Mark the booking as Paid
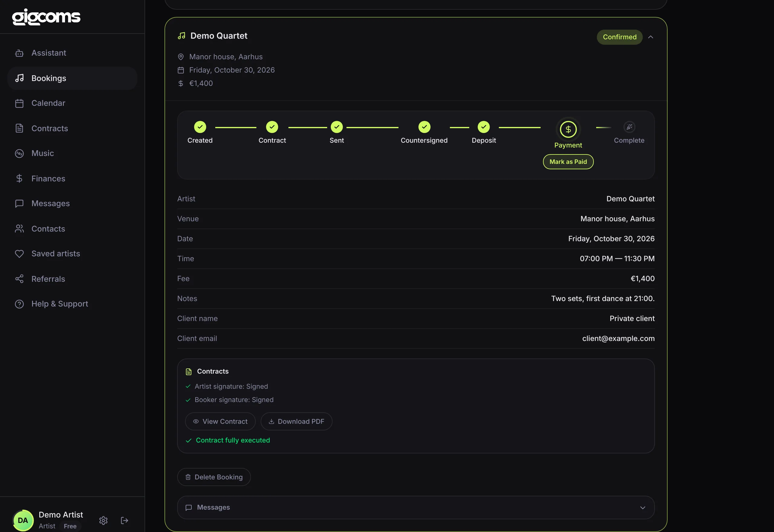The width and height of the screenshot is (774, 532). coord(568,162)
